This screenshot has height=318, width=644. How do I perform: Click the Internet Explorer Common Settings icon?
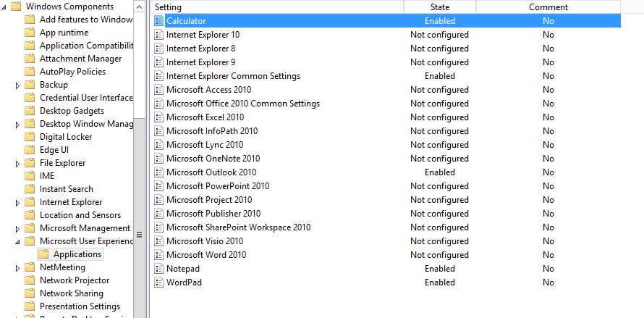pos(159,76)
